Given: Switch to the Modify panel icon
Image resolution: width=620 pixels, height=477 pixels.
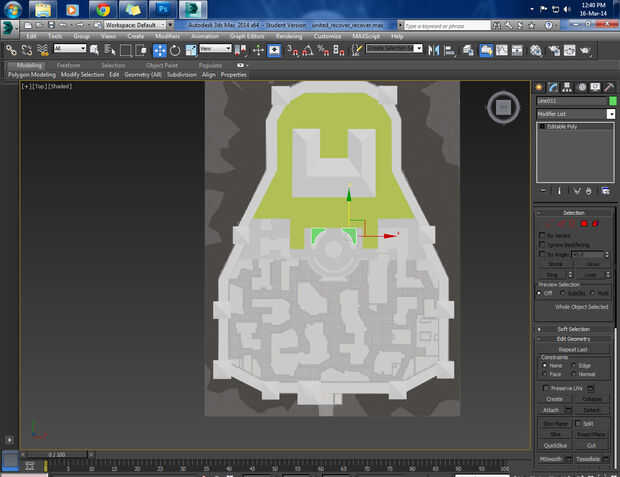Looking at the screenshot, I should click(x=553, y=87).
